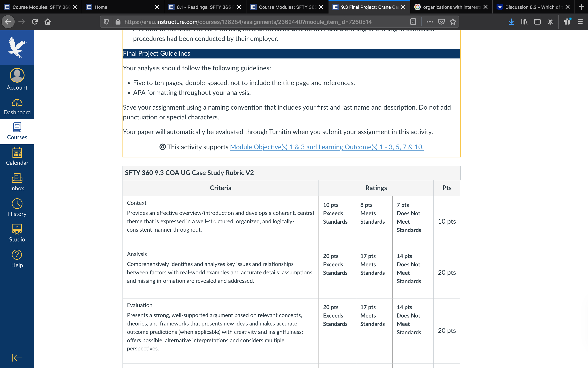The height and width of the screenshot is (368, 588).
Task: Open the downloads panel
Action: [x=511, y=22]
